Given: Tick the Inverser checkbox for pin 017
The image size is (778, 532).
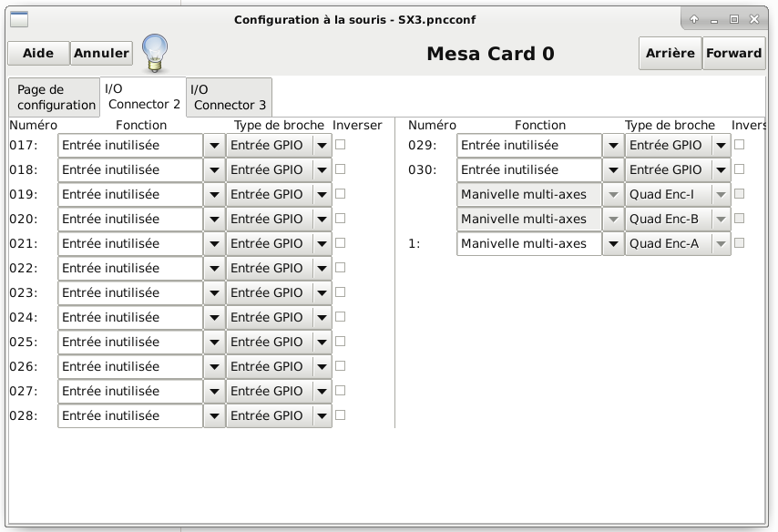Looking at the screenshot, I should tap(341, 145).
